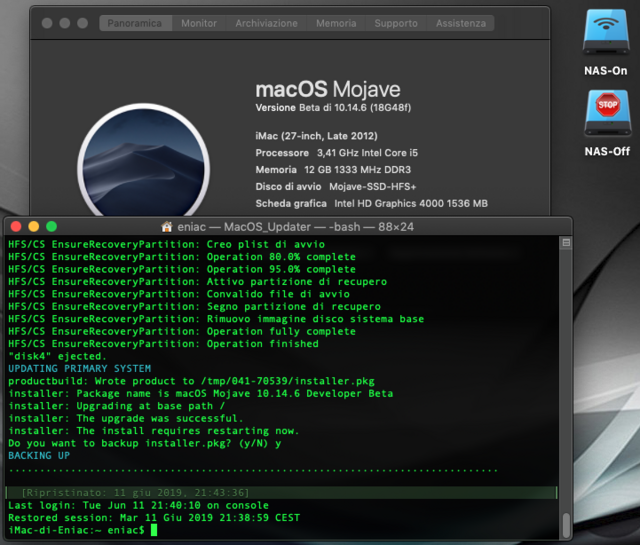Click the version text 10.14.6 (18G48f)
The height and width of the screenshot is (545, 640).
pos(373,108)
